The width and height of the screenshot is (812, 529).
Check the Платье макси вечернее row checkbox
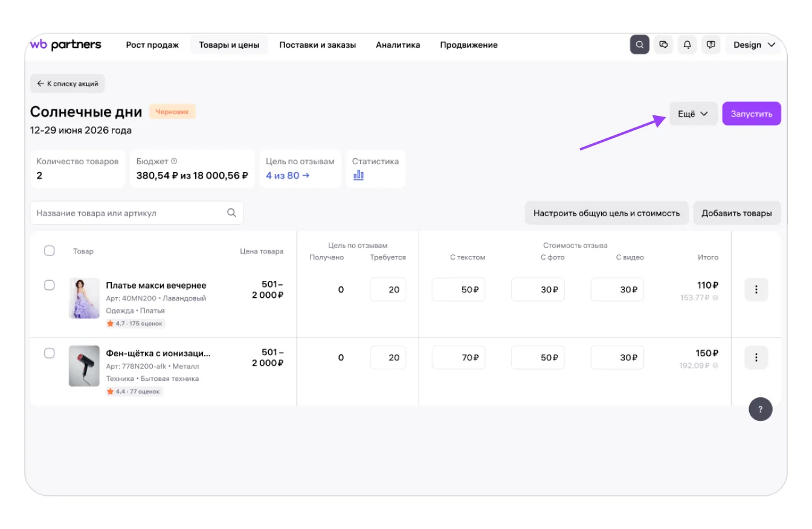point(50,285)
